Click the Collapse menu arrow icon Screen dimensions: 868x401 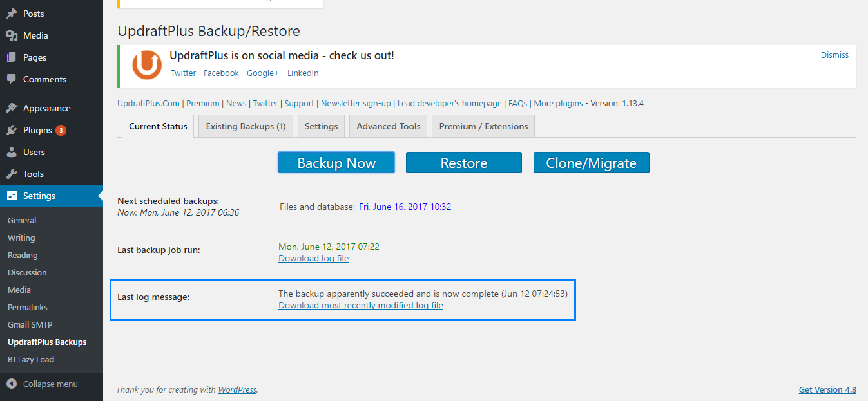pos(12,384)
